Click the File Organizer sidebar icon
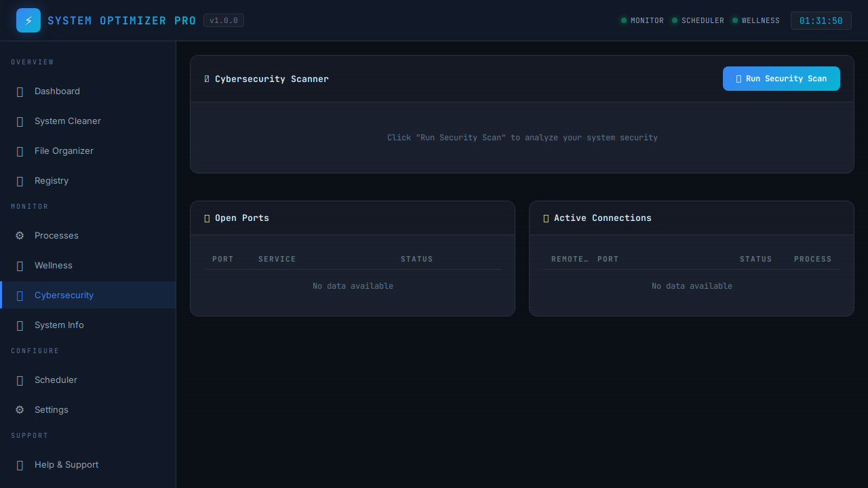This screenshot has height=488, width=868. pyautogui.click(x=20, y=151)
